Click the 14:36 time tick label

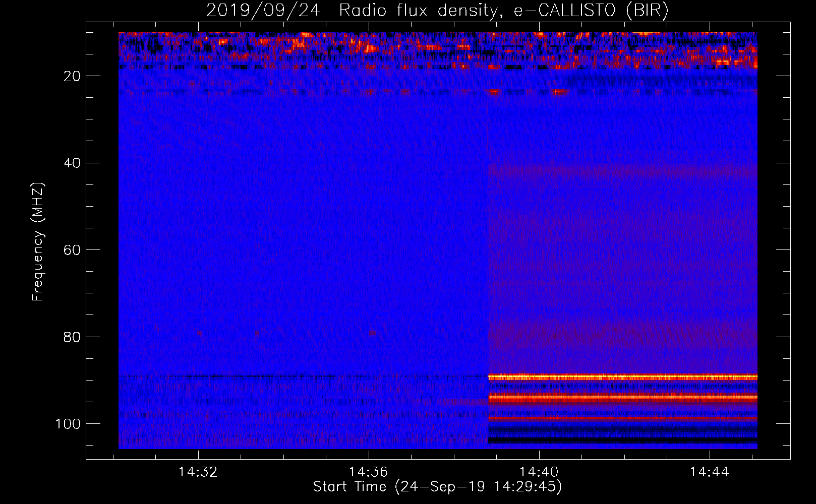point(369,472)
